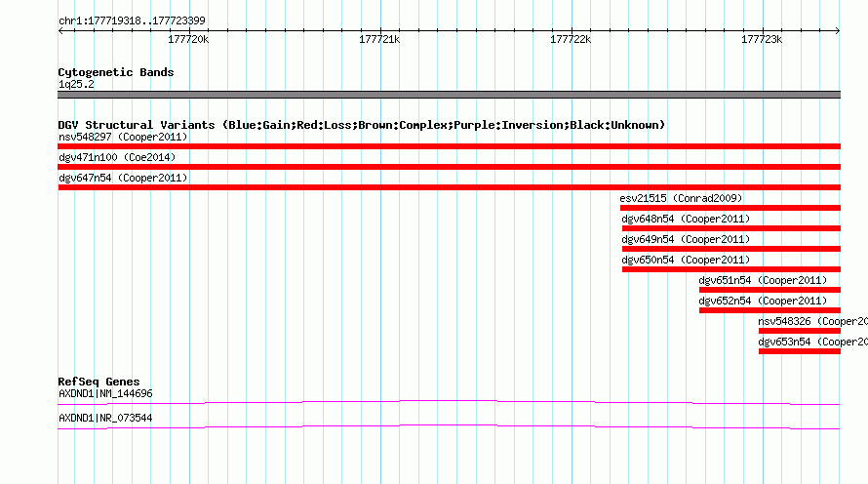Select the red bar under dgv650n54
Image resolution: width=868 pixels, height=484 pixels.
[731, 269]
